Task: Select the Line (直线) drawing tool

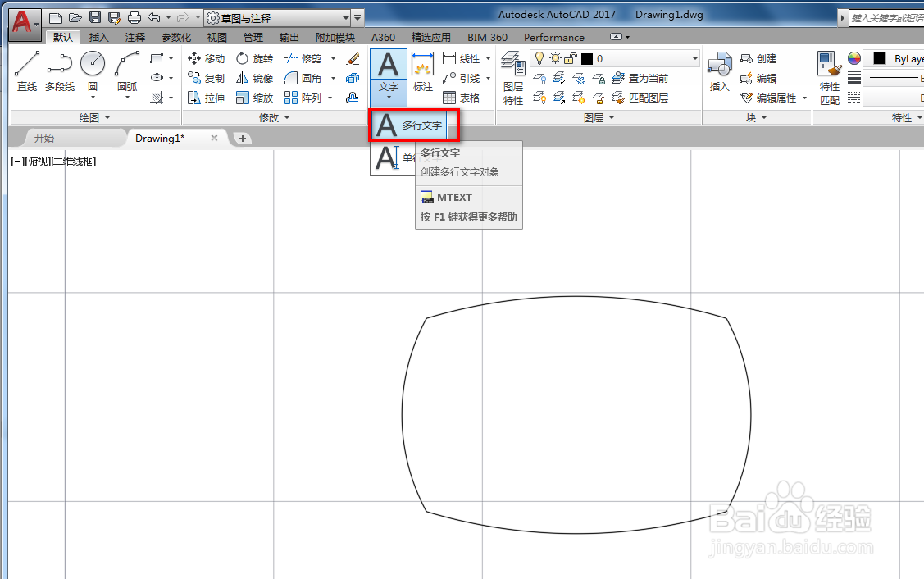Action: coord(27,71)
